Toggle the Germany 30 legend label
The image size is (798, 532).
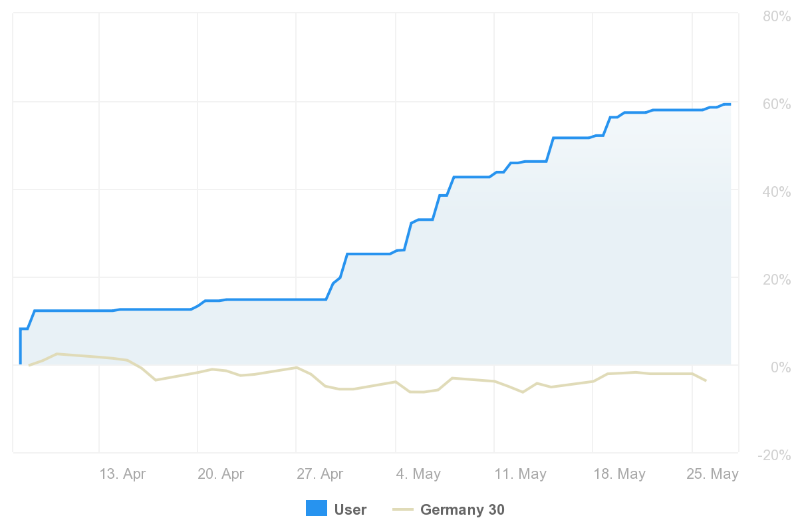coord(462,510)
